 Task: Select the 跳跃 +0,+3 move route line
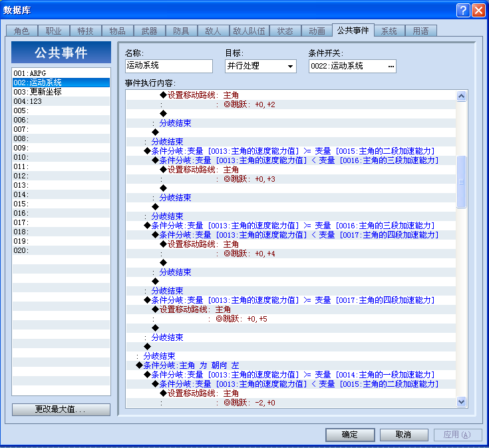pos(291,179)
